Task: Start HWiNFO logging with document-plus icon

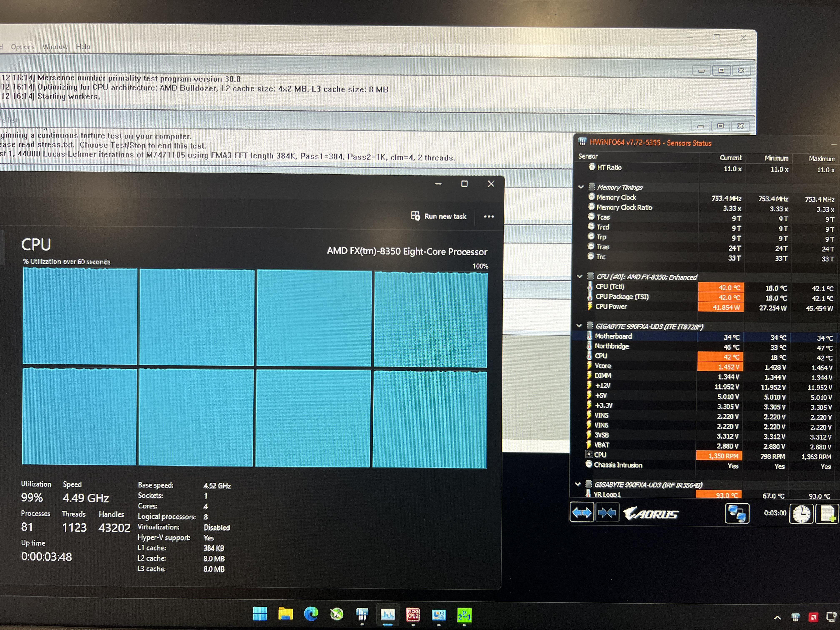Action: click(x=827, y=514)
